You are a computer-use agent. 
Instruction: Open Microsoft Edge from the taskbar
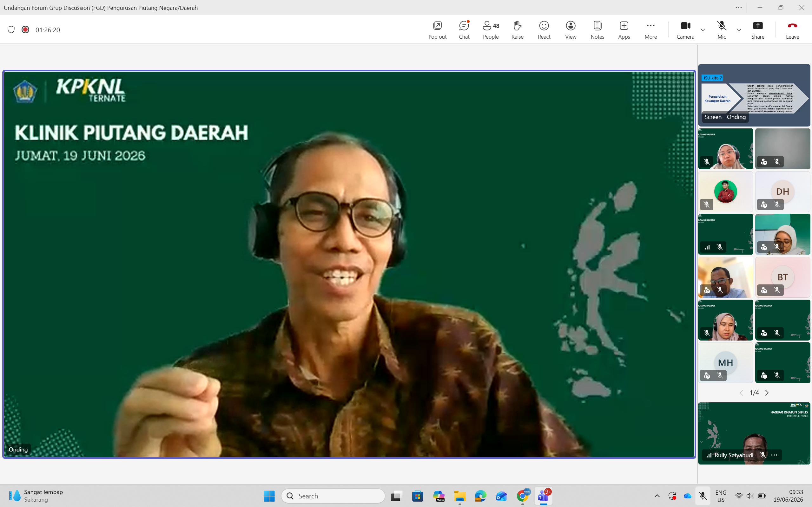pos(480,496)
